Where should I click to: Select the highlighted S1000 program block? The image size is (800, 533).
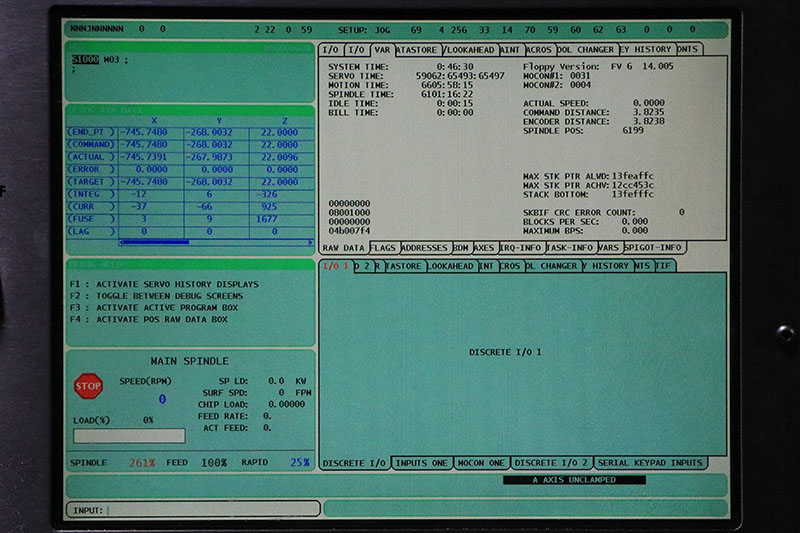(x=85, y=59)
